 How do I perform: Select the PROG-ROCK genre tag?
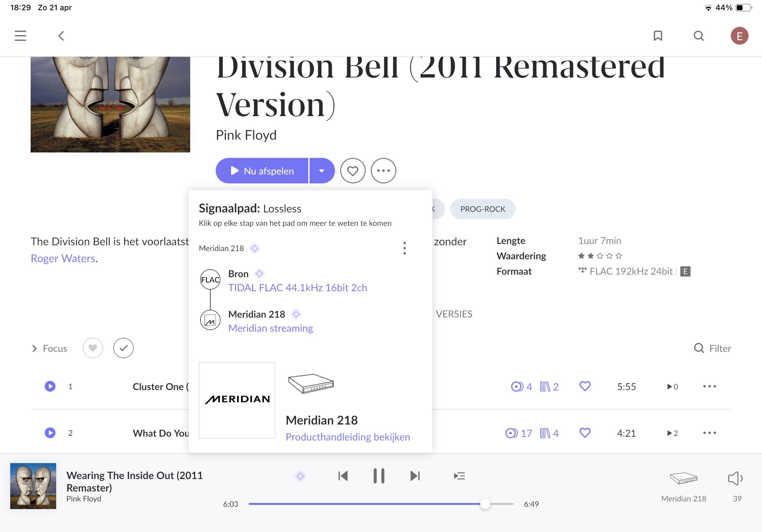pyautogui.click(x=482, y=209)
